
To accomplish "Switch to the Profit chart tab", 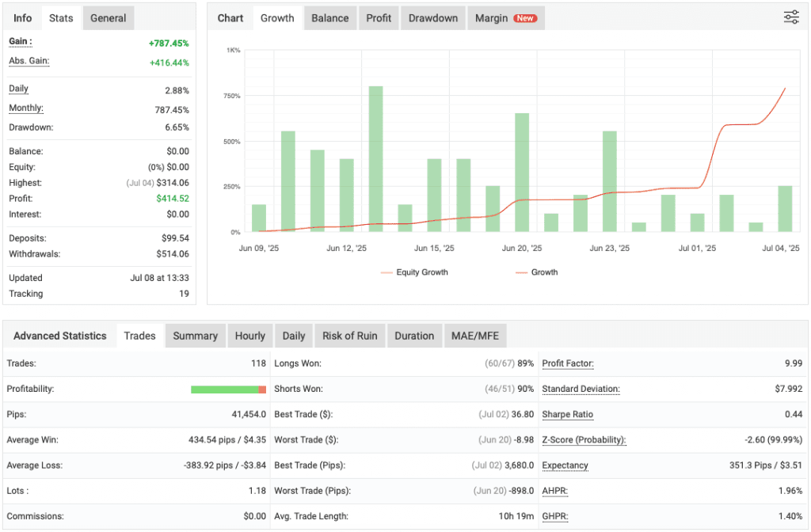I will click(378, 17).
